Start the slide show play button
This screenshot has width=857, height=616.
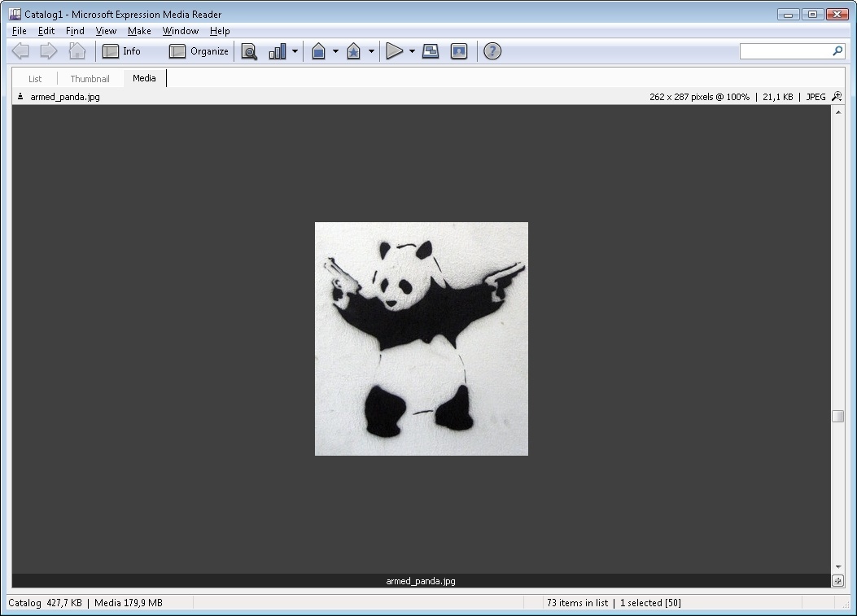(394, 50)
